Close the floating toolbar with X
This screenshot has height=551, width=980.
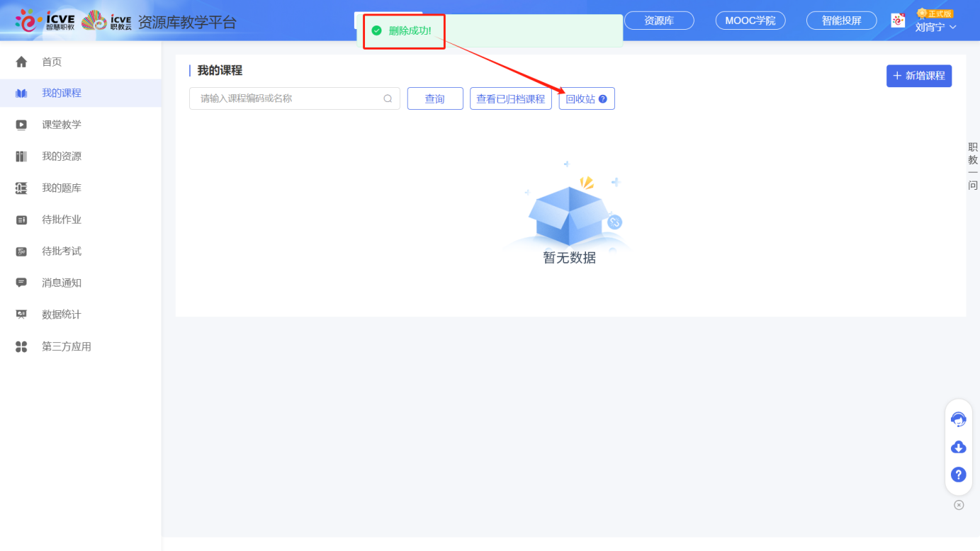click(959, 505)
